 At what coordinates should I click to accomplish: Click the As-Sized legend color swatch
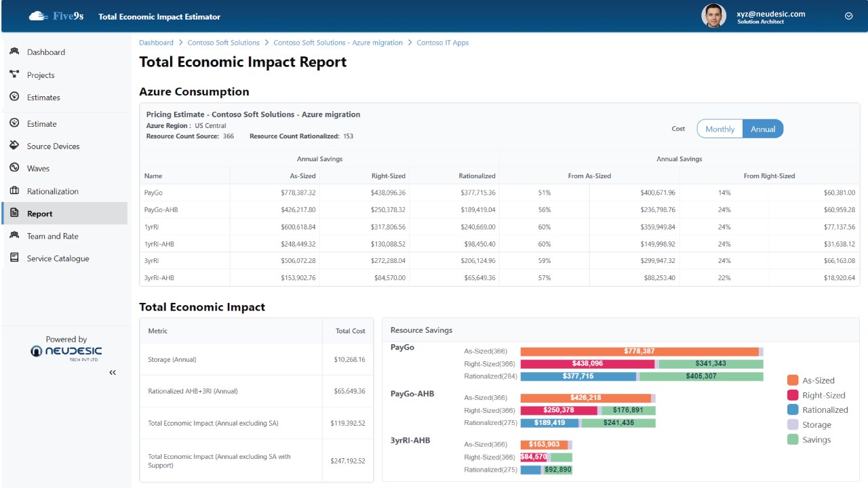pos(793,380)
